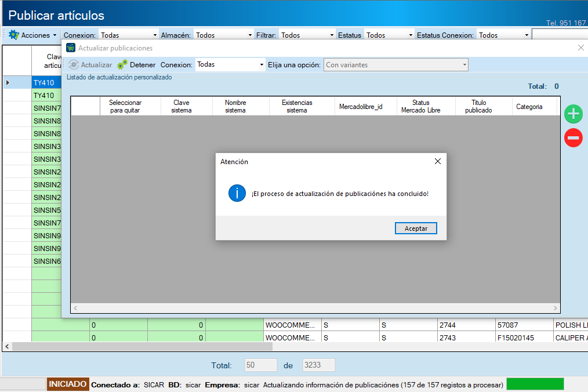Click the green progress bar in status bar
This screenshot has width=588, height=392.
click(535, 384)
